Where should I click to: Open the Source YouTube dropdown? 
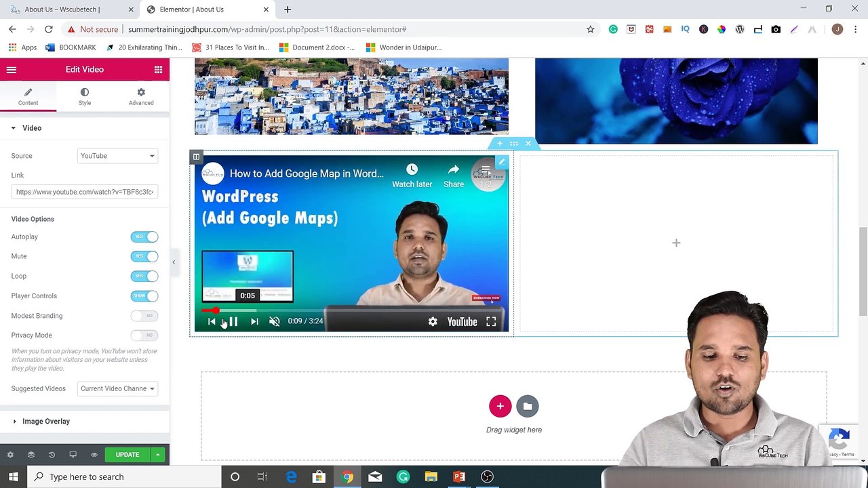(117, 156)
